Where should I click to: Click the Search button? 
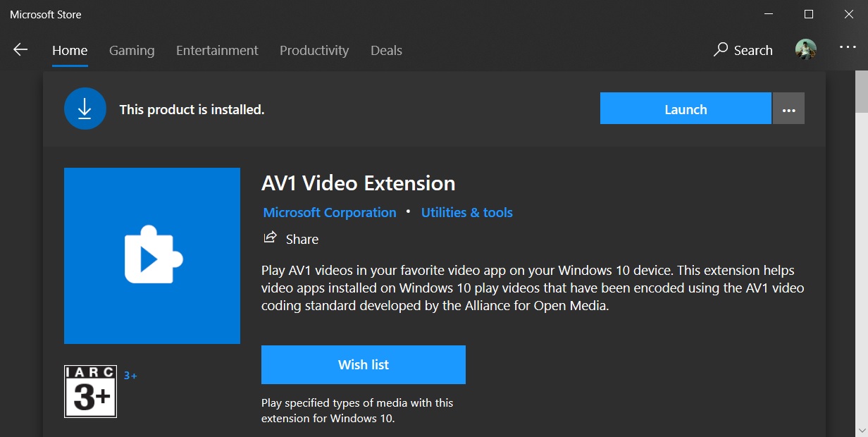[743, 50]
